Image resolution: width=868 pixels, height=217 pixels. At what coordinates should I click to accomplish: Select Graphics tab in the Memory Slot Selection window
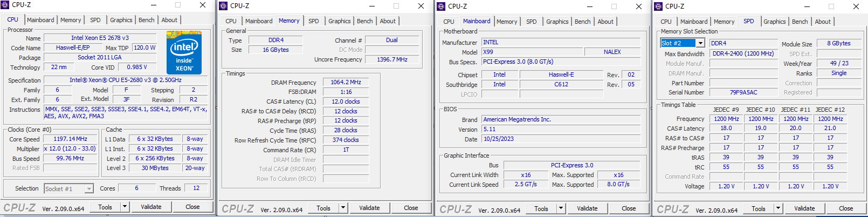pos(775,22)
